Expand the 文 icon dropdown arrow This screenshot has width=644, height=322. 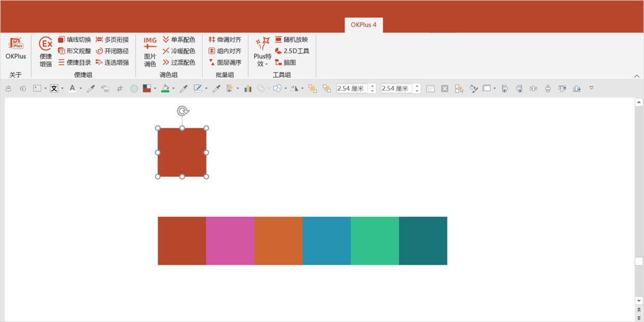(62, 88)
